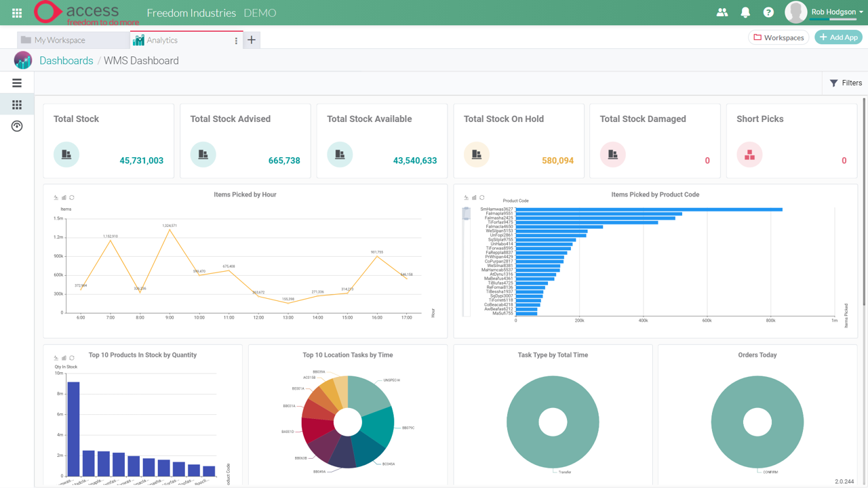Click the 1,324,571 peak data label
Screen dimensions: 868x488
tap(170, 225)
